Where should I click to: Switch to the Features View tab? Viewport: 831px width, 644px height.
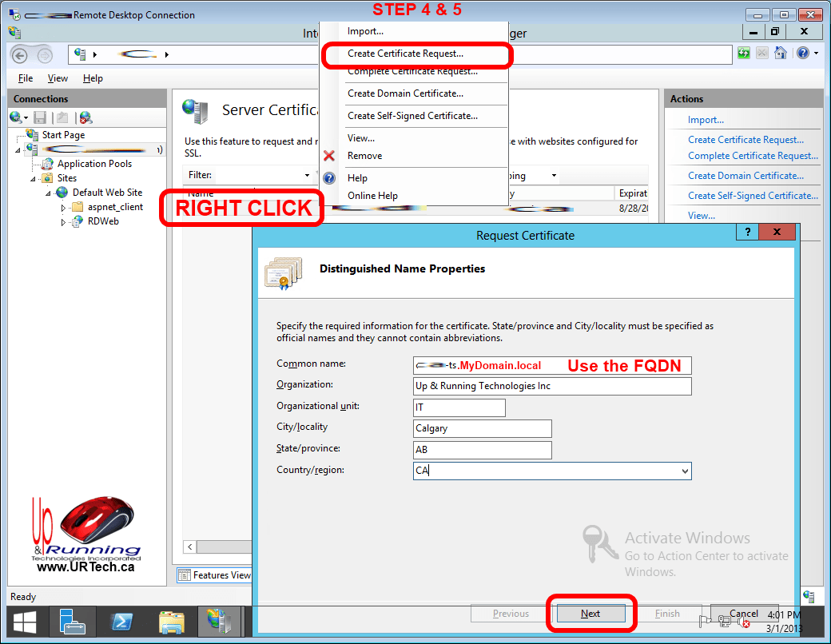pos(214,575)
